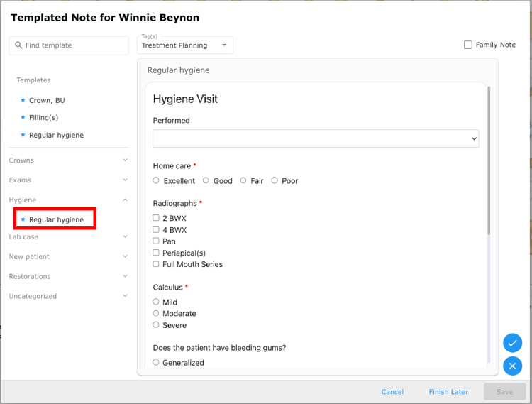The width and height of the screenshot is (532, 404).
Task: Click Cancel
Action: tap(392, 392)
